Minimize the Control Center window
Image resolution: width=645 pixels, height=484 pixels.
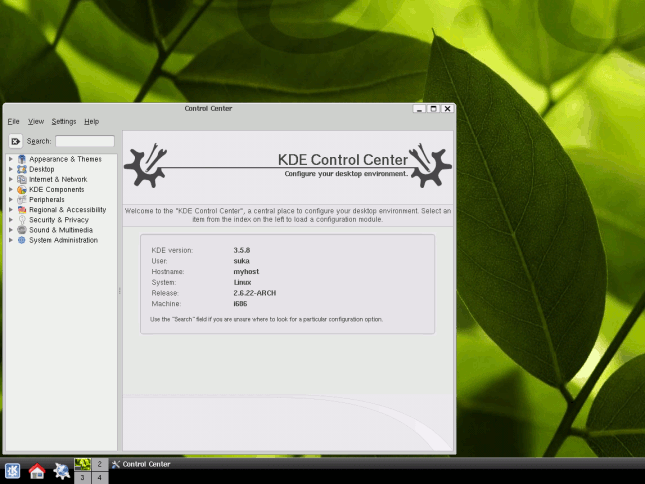tap(419, 109)
